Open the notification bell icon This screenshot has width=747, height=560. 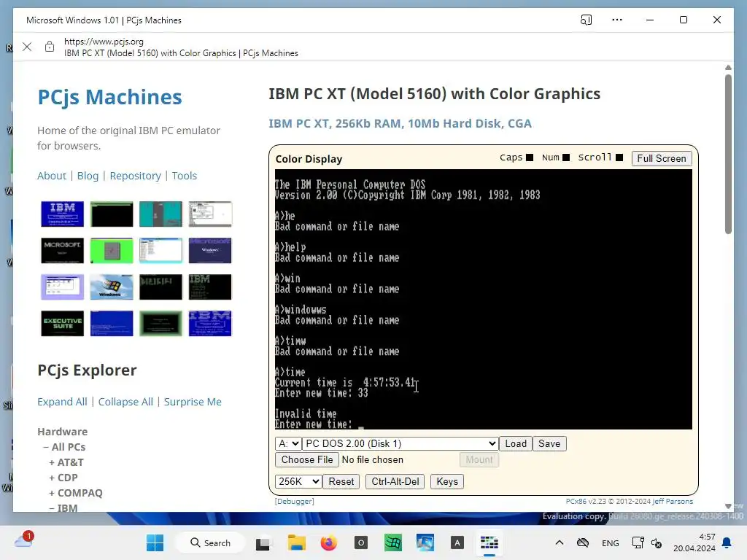(727, 542)
